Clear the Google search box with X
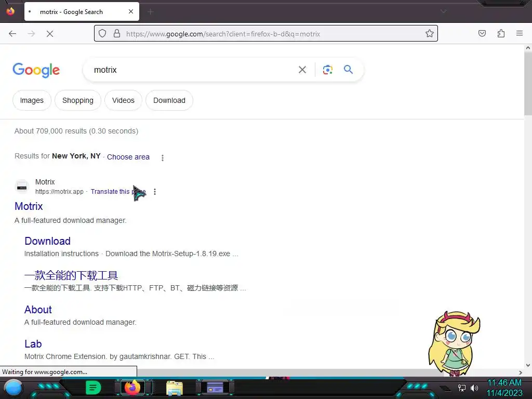This screenshot has width=532, height=399. pos(302,70)
